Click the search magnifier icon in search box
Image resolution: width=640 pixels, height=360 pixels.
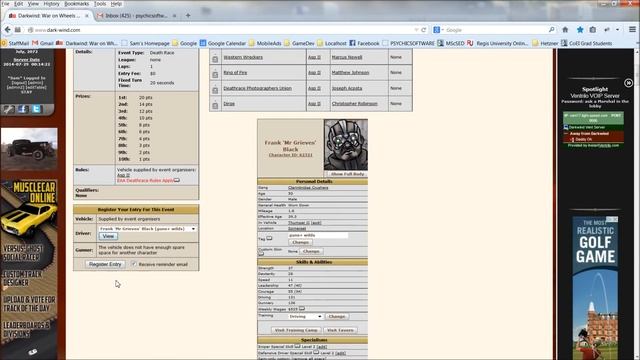551,30
